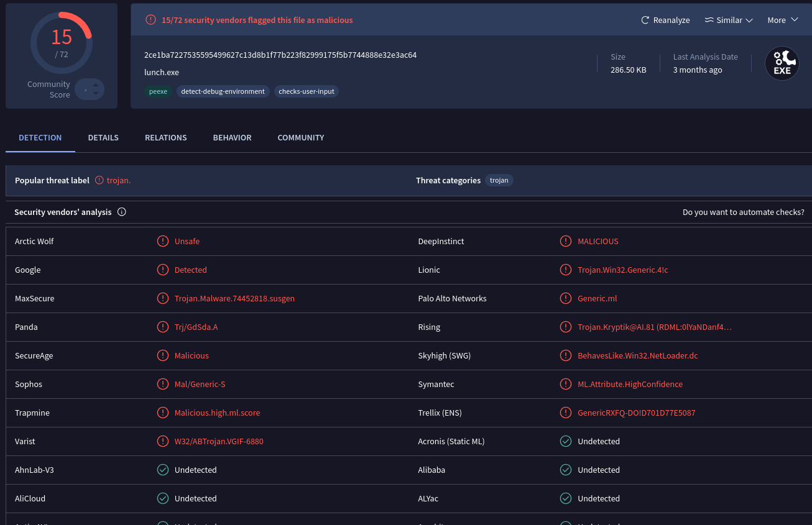Image resolution: width=812 pixels, height=525 pixels.
Task: Click the alert icon in Lionic row
Action: (x=566, y=270)
